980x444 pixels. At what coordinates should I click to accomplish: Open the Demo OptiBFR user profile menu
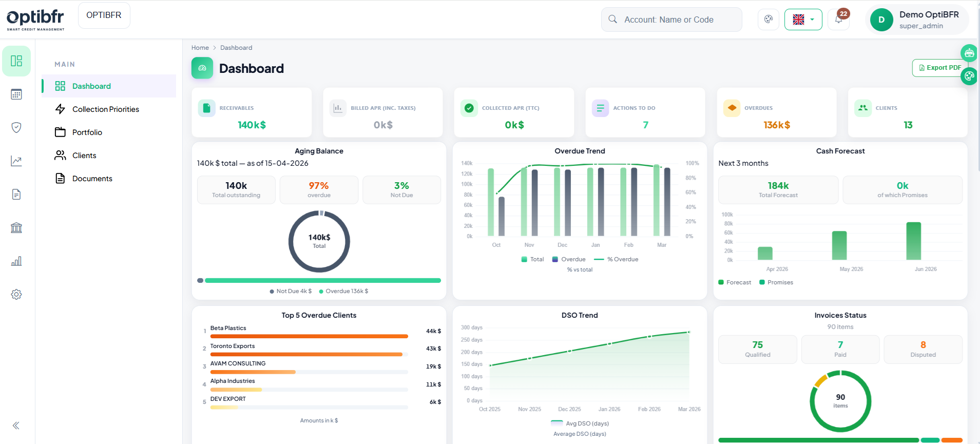pos(917,20)
